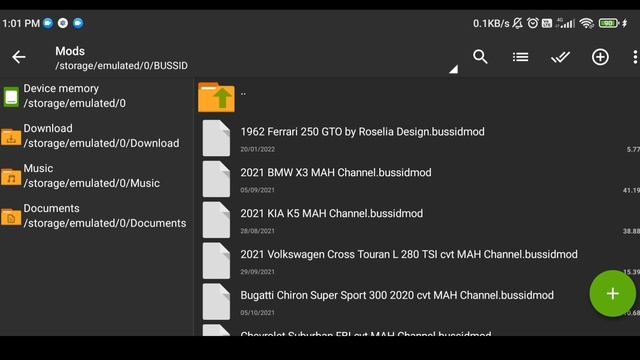Select the 1962 Ferrari 250 GTO file name
640x360 pixels.
click(x=362, y=132)
